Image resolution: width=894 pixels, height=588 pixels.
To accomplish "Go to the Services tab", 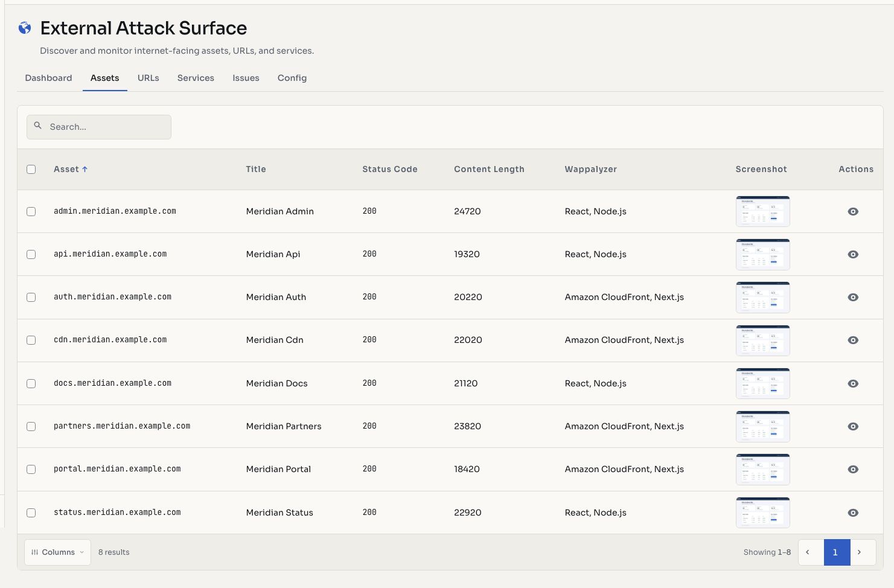I will pos(196,78).
